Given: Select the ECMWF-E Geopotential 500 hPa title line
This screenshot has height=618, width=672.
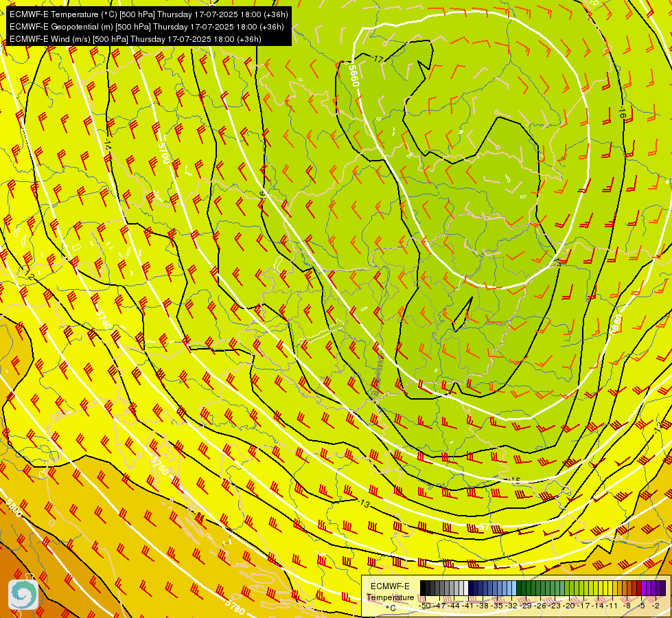Looking at the screenshot, I should click(x=147, y=27).
